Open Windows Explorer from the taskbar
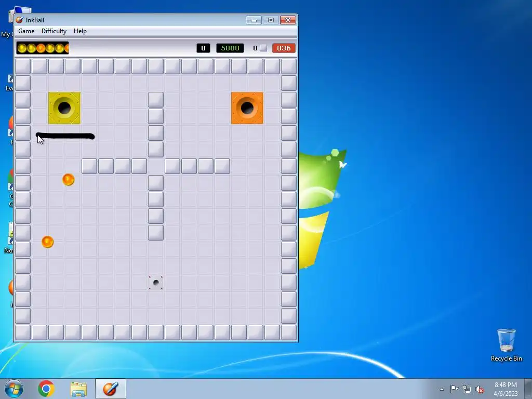Screen dimensions: 532x399 [x=78, y=389]
